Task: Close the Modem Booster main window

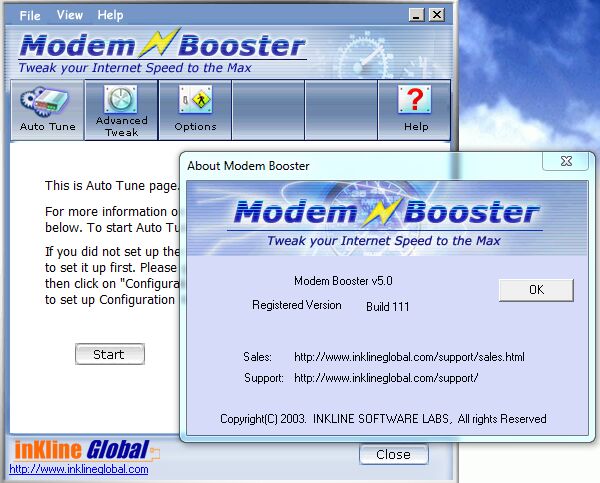Action: tap(437, 15)
